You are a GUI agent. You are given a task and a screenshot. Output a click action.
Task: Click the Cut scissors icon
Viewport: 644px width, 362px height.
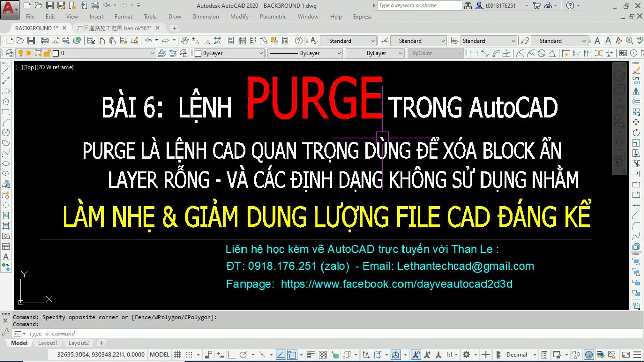pos(91,41)
